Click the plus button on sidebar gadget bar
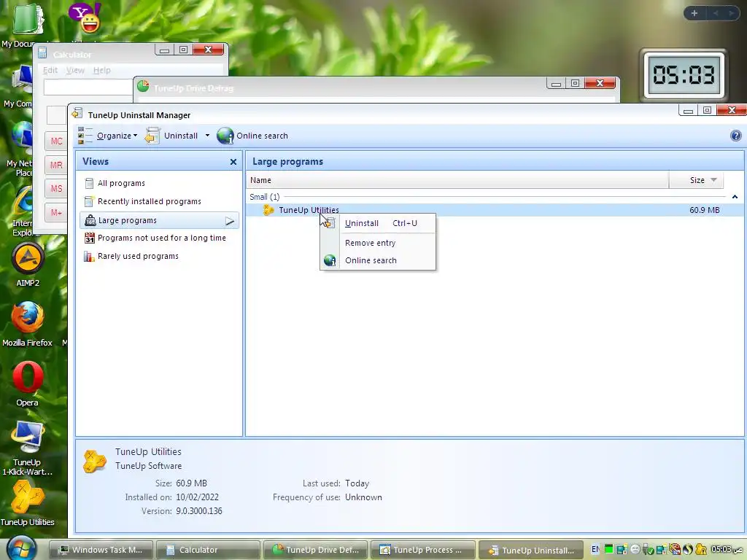 [694, 13]
